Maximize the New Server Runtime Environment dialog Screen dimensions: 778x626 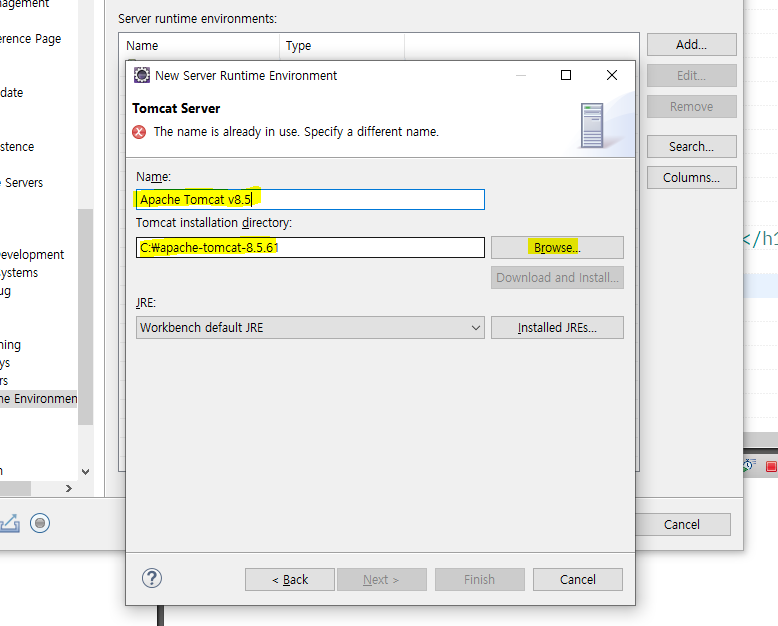[566, 75]
